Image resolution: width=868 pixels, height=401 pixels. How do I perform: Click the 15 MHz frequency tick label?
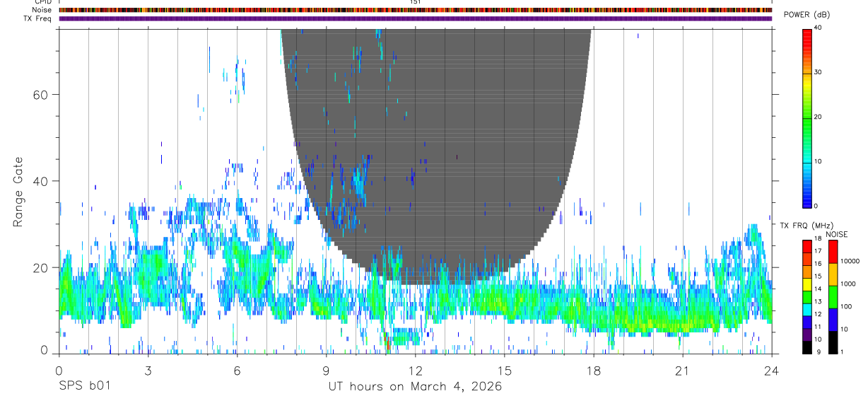click(x=819, y=276)
